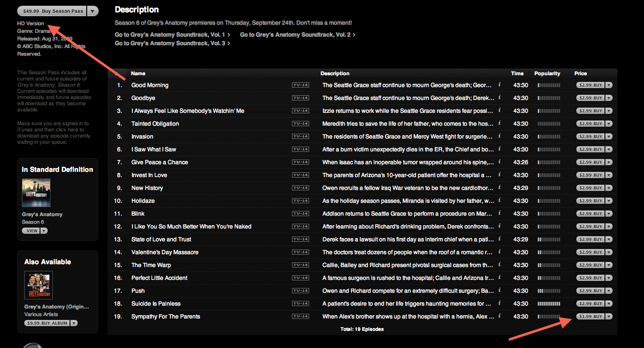Click TV-14 badge for Sympathy For The Parents
Viewport: 644px width, 348px height.
pyautogui.click(x=301, y=317)
